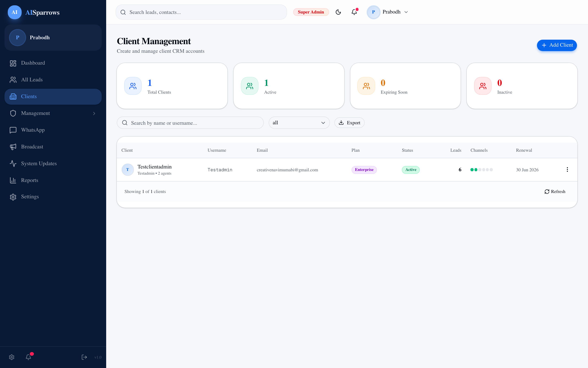Click the 'Showing 1 of 1 clients' text
Screen dimensions: 588x368
pyautogui.click(x=145, y=192)
